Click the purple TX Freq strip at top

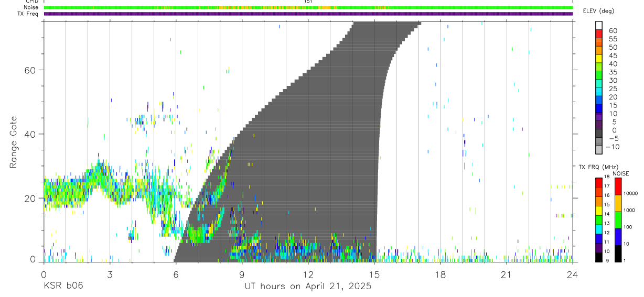click(x=308, y=14)
